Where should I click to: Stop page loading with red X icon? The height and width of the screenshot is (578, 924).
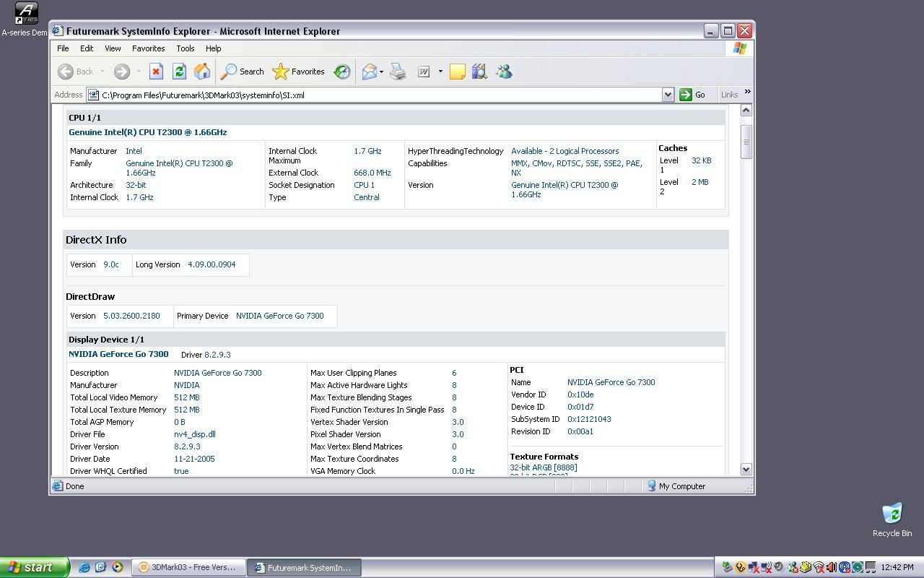(x=156, y=72)
